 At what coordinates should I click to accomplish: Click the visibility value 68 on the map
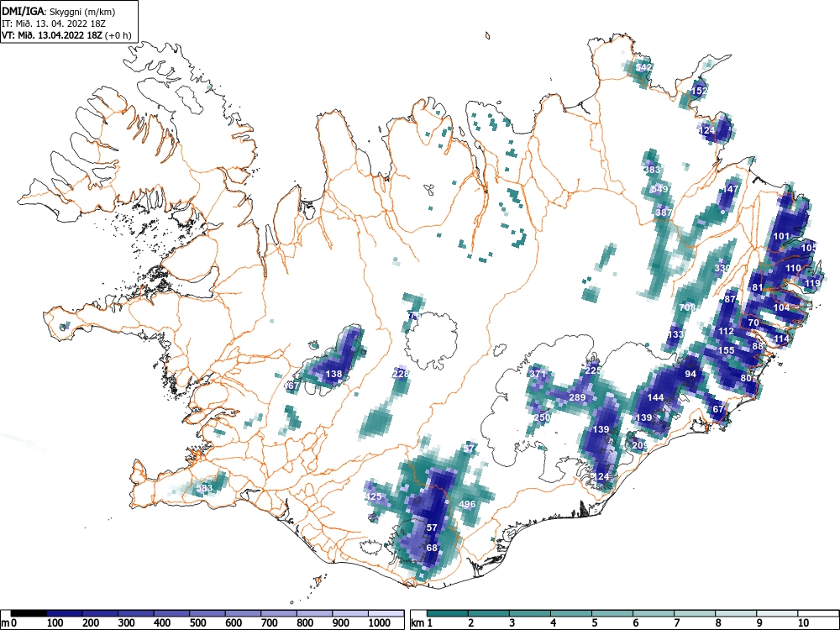pos(432,548)
